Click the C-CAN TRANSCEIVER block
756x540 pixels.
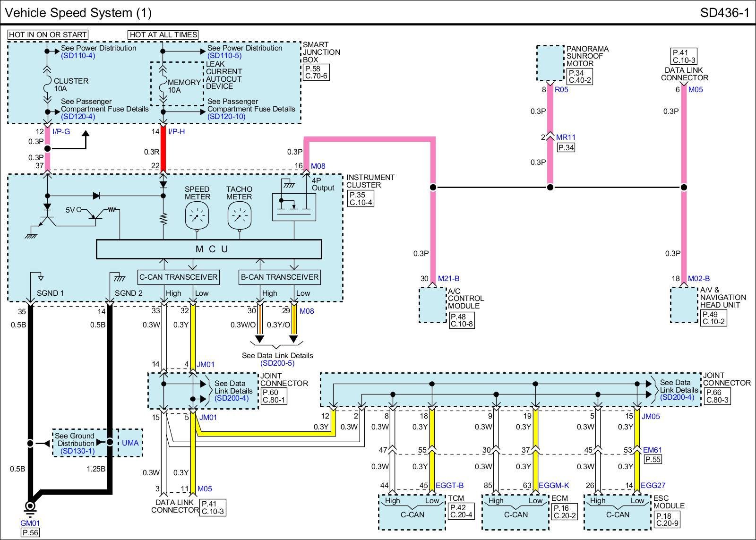pyautogui.click(x=179, y=277)
